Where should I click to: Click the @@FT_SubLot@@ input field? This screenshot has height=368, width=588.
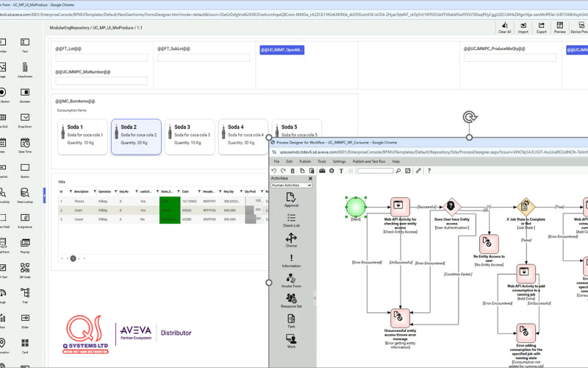point(204,57)
